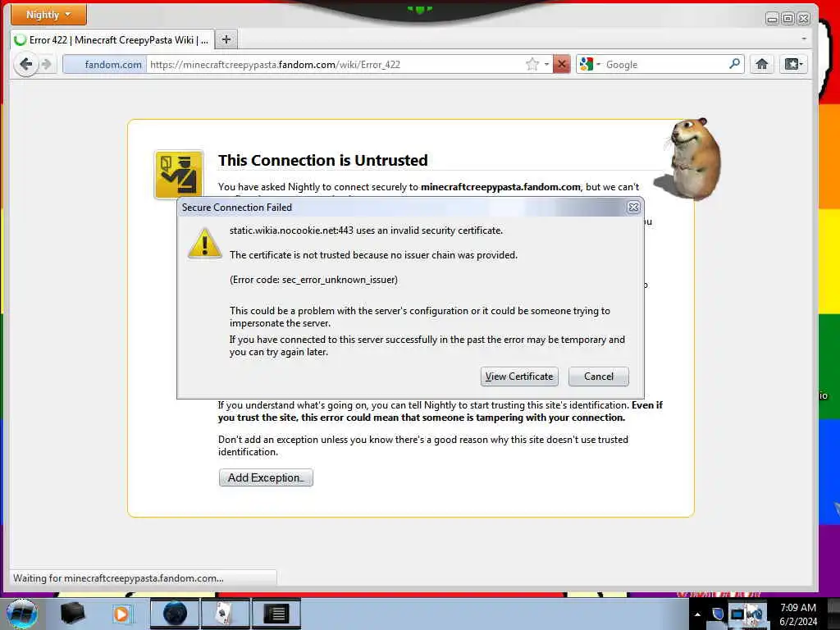The image size is (840, 630).
Task: Click the static.wikia.nocookie.net:443 invalid certificate message
Action: tap(366, 231)
